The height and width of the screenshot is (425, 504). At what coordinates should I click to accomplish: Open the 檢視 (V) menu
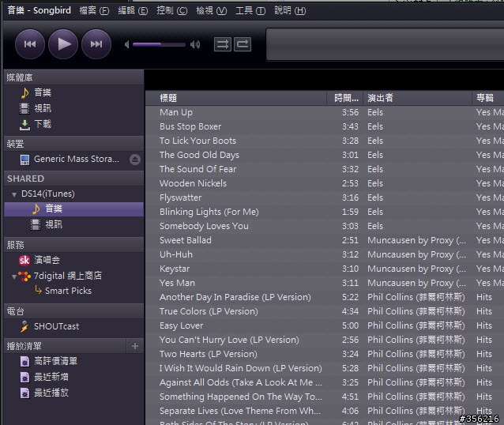pos(211,10)
